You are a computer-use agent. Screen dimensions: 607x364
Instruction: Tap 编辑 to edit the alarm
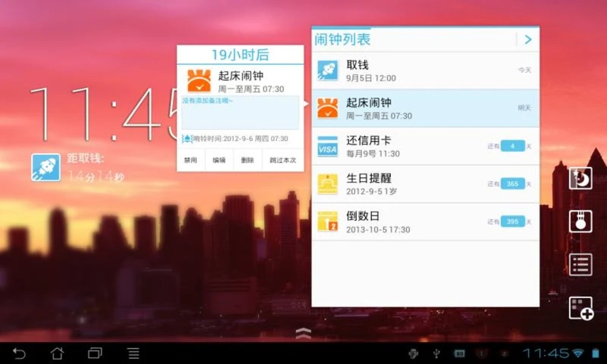(219, 160)
